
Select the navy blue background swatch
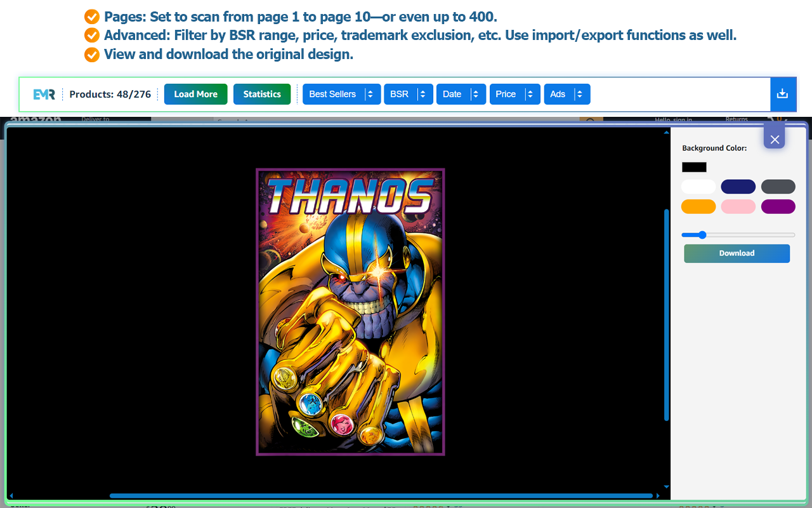click(x=738, y=187)
